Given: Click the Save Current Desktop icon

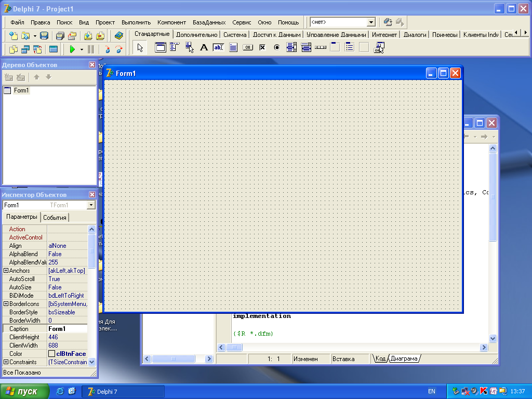Looking at the screenshot, I should pyautogui.click(x=388, y=22).
